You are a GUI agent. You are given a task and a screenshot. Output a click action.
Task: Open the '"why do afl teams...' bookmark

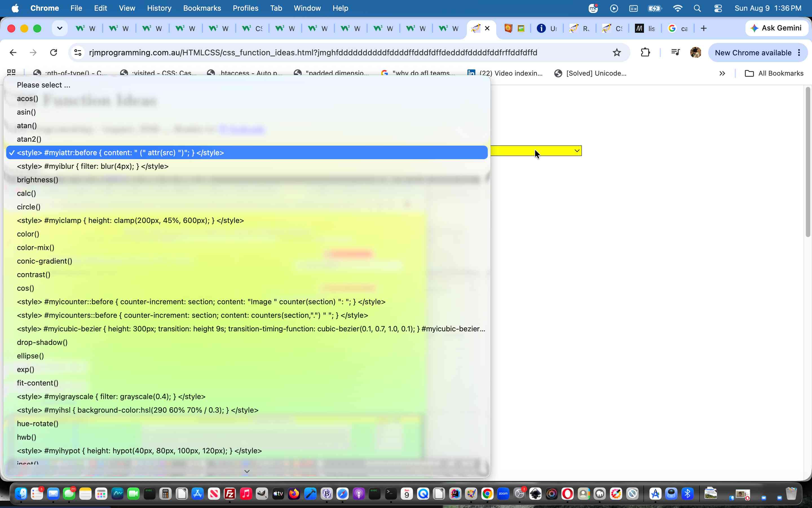pos(418,73)
